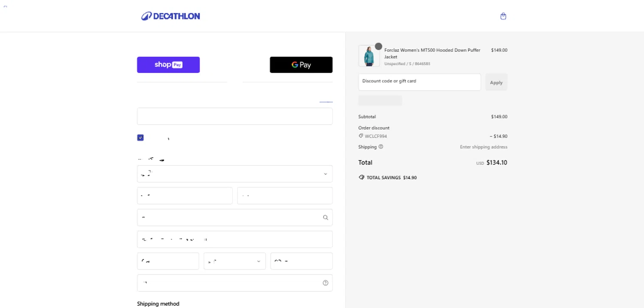This screenshot has width=644, height=308.
Task: Click the small link above the first input field
Action: [326, 102]
